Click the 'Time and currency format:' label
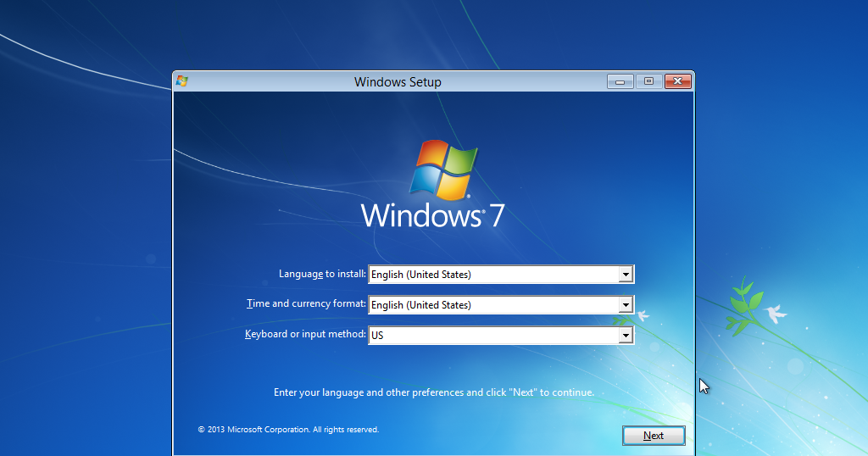The width and height of the screenshot is (868, 456). point(306,303)
